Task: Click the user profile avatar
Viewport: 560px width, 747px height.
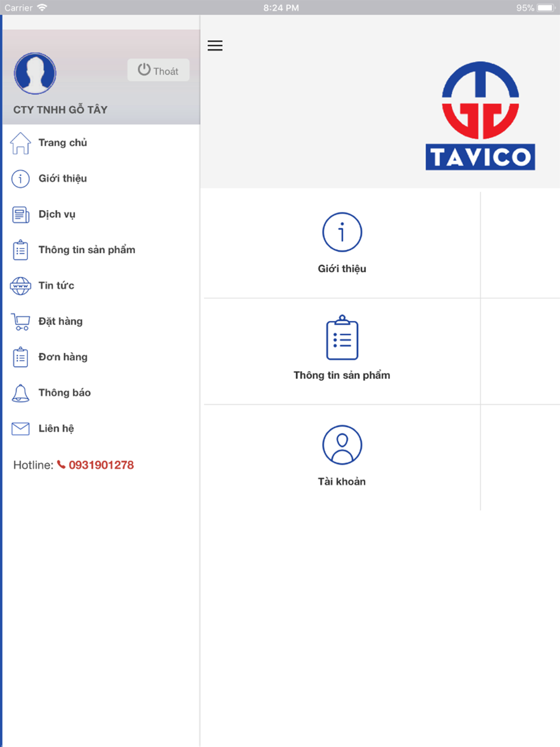Action: [x=35, y=73]
